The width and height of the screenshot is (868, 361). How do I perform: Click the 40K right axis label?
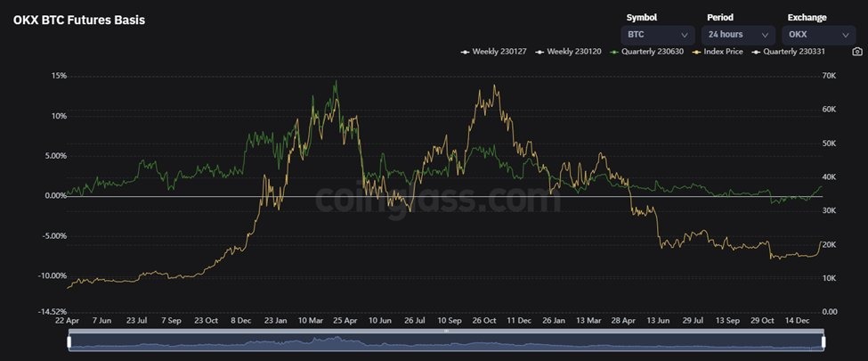coord(830,176)
